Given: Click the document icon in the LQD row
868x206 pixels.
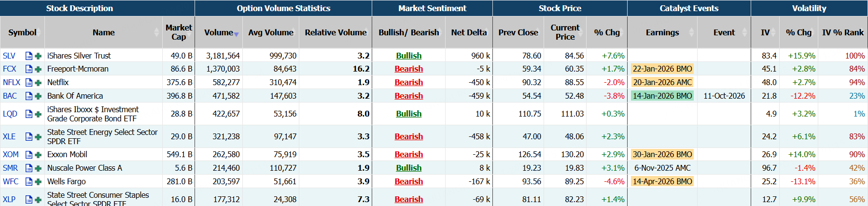Looking at the screenshot, I should coord(29,114).
